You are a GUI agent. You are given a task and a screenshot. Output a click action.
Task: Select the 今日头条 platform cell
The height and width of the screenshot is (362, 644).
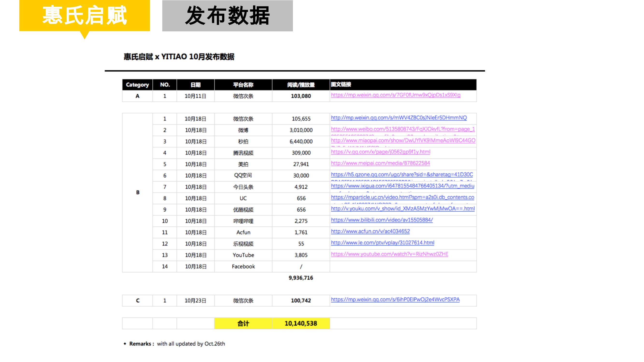click(243, 187)
